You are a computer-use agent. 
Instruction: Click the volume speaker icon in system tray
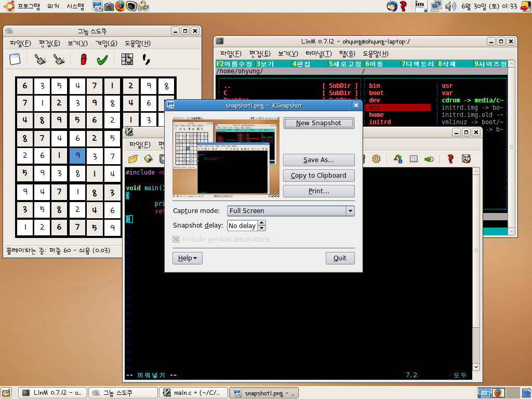(450, 6)
